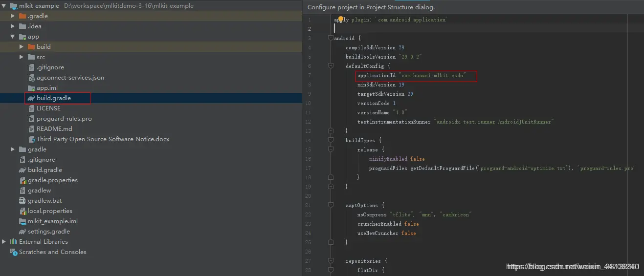Select Scratches and Consoles node
Viewport: 644px width, 276px height.
pos(53,252)
